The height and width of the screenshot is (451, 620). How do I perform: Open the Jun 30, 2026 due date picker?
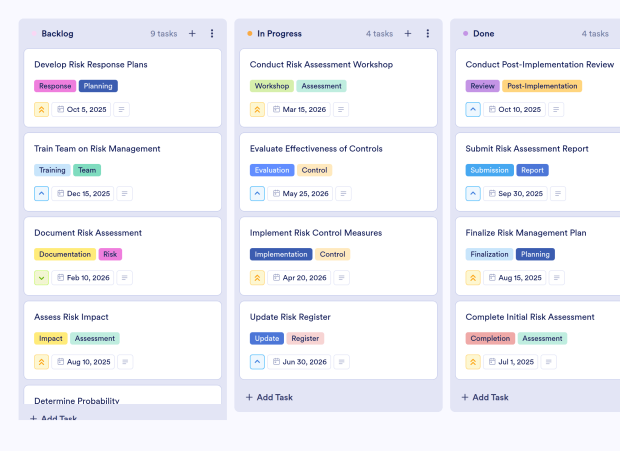pos(299,362)
